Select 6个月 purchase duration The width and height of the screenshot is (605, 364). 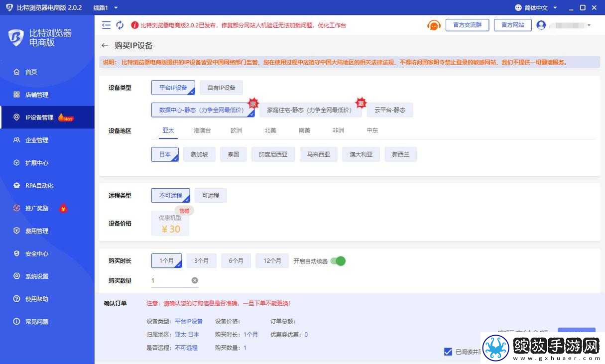(x=236, y=261)
